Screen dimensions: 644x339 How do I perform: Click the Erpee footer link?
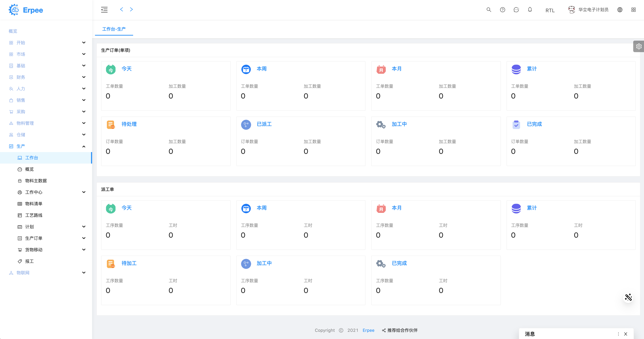[368, 330]
